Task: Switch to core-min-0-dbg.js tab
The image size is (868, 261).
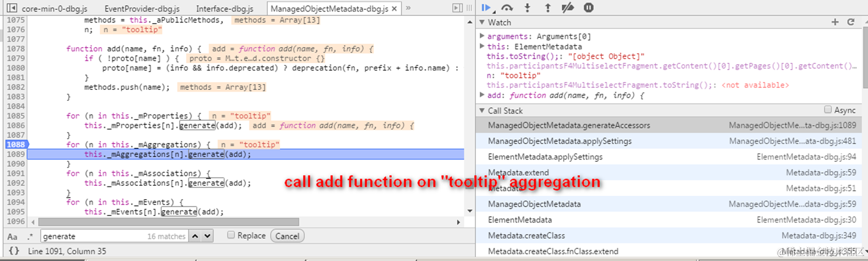Action: click(x=55, y=9)
